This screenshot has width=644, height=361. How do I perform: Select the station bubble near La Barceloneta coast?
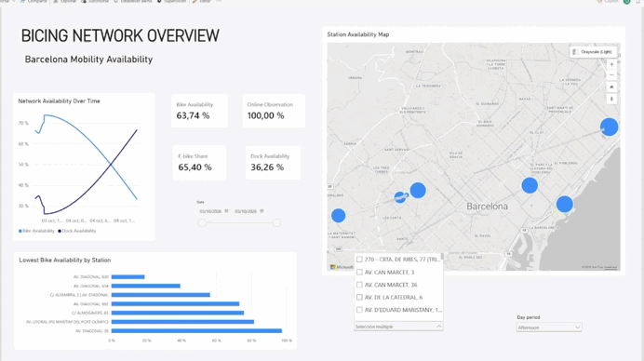pyautogui.click(x=565, y=204)
